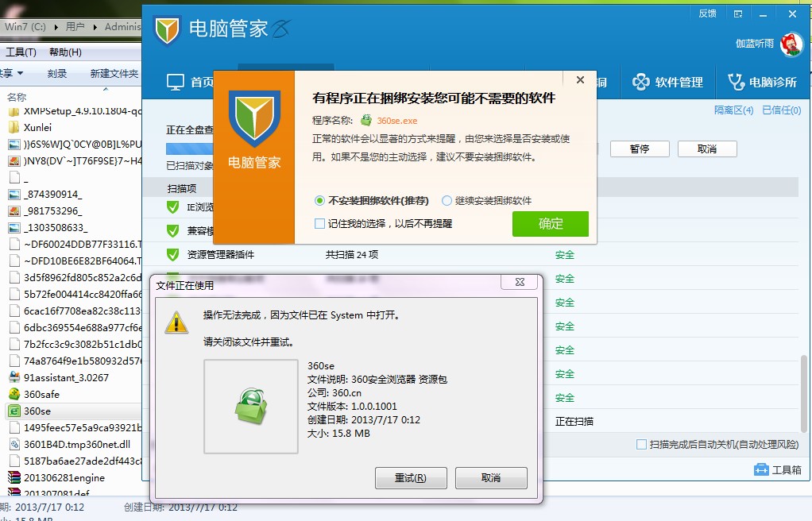812x521 pixels.
Task: Click green check beside 资源管理器插件
Action: [x=173, y=254]
